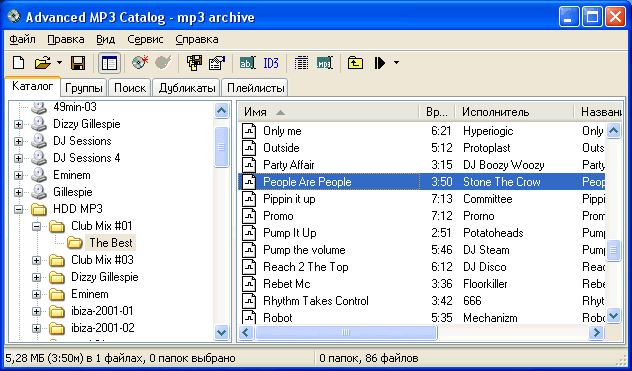Select the Only me track
This screenshot has height=371, width=632.
(282, 131)
